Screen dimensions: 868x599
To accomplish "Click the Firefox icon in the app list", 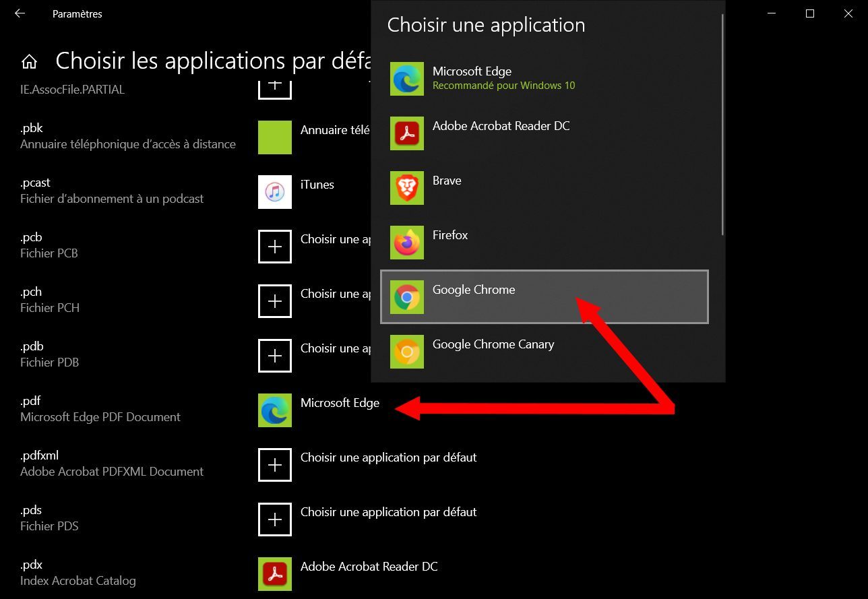I will coord(407,243).
